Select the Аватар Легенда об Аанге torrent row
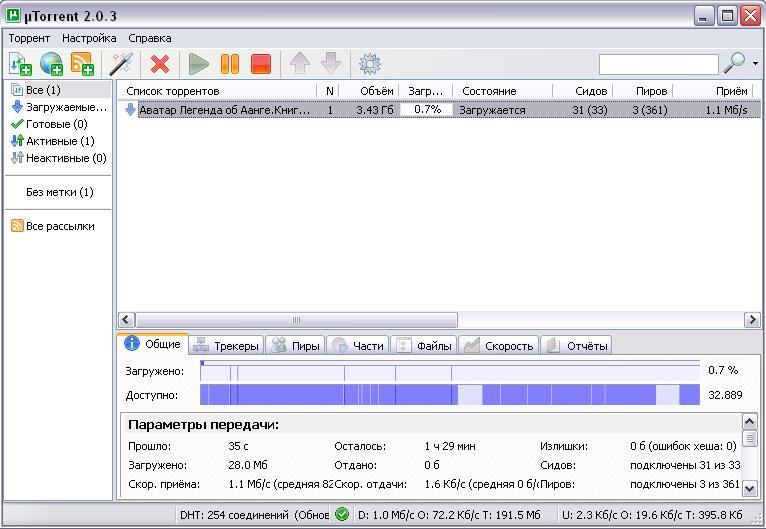This screenshot has height=529, width=766. tap(440, 110)
